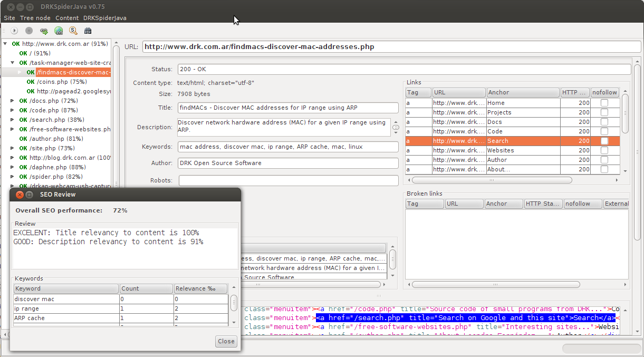This screenshot has width=644, height=357.
Task: Select http://blog.drk.com.ar tree item
Action: [70, 158]
